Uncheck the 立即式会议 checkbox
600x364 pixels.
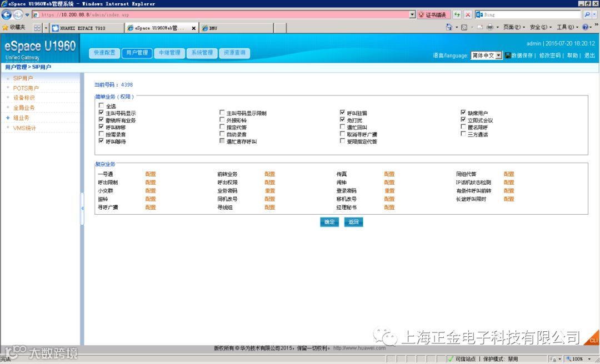[463, 120]
